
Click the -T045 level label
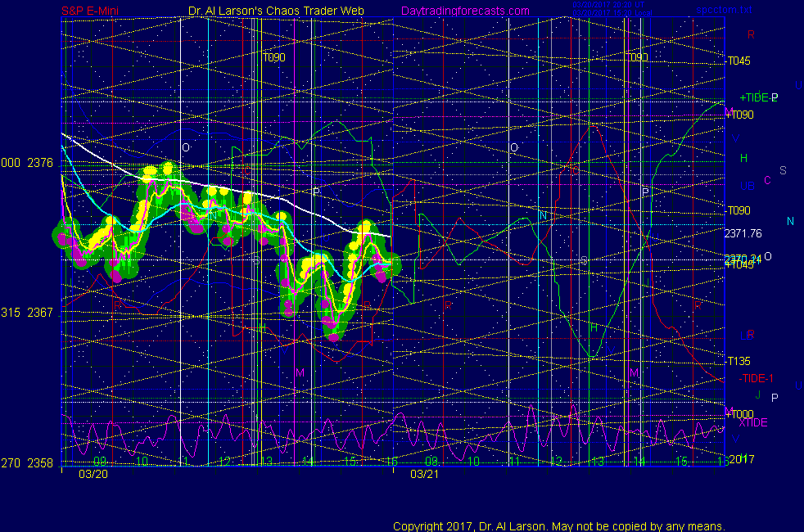[739, 61]
